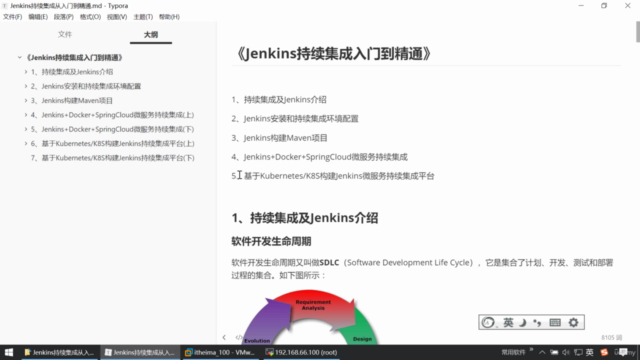Open 常用软件 taskbar toolbar
The width and height of the screenshot is (640, 360).
point(513,352)
